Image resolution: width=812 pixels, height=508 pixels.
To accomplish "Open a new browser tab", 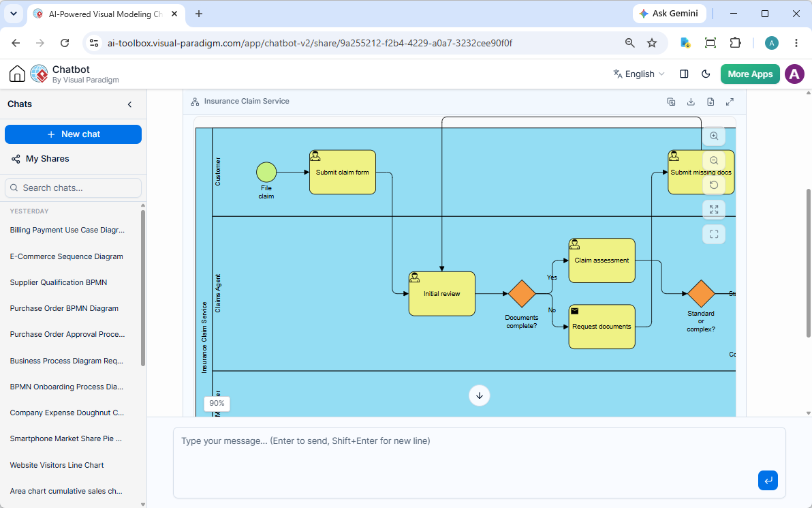I will [x=199, y=14].
